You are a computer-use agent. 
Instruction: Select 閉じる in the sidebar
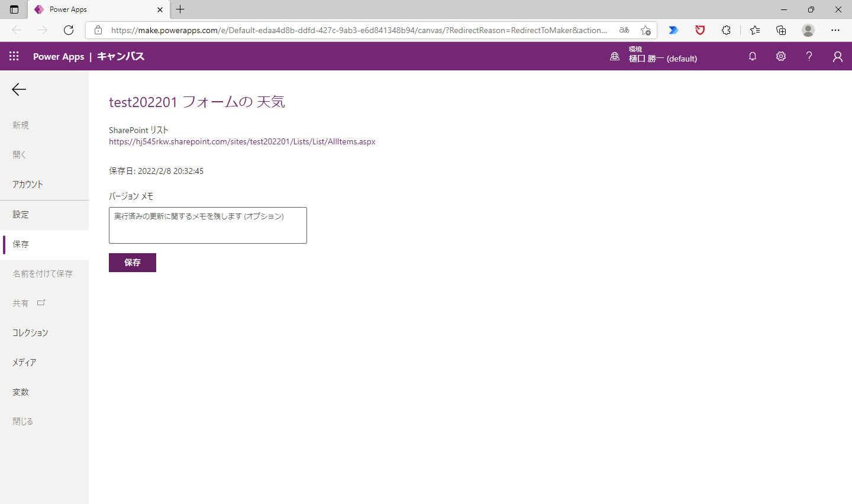pos(44,422)
